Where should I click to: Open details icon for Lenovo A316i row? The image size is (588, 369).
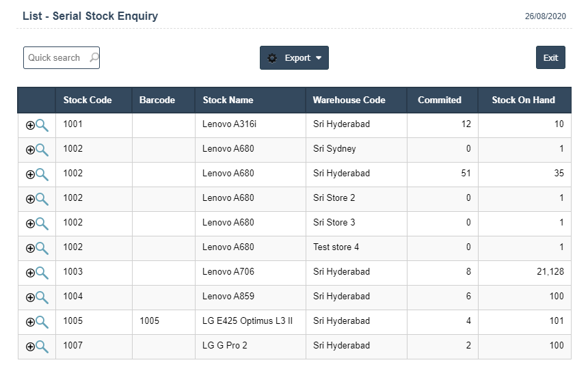[x=37, y=125]
